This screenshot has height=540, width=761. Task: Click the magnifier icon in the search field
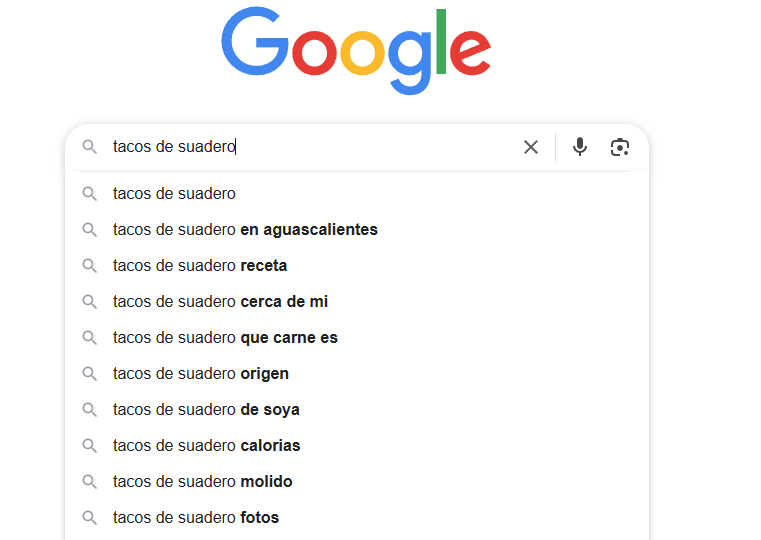tap(90, 147)
